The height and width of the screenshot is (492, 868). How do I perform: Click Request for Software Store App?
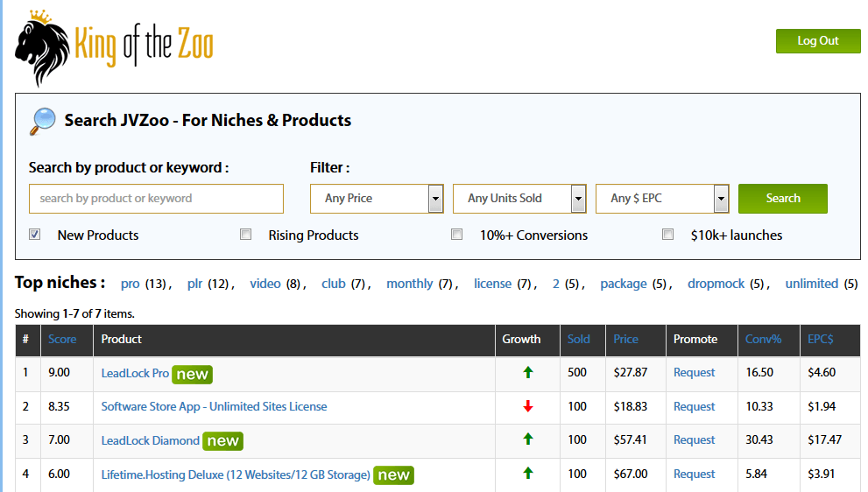pyautogui.click(x=695, y=407)
